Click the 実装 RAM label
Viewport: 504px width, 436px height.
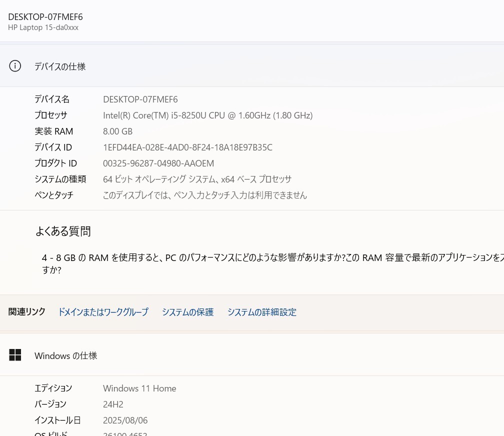(x=53, y=131)
